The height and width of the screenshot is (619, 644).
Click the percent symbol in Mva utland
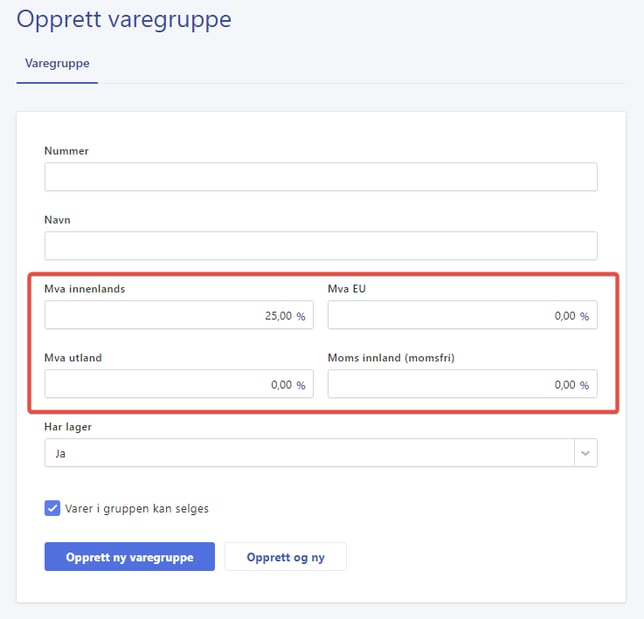click(301, 385)
